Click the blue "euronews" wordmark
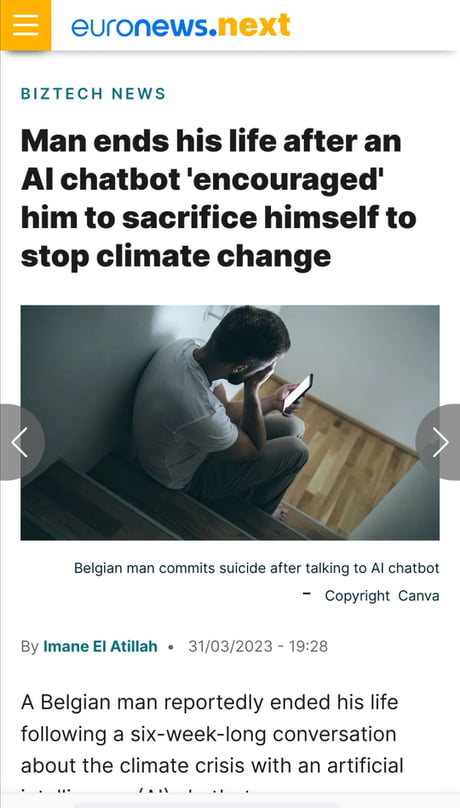 click(x=141, y=27)
